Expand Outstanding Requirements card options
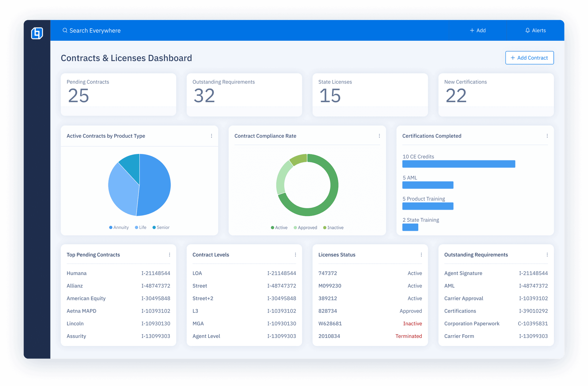Image resolution: width=588 pixels, height=386 pixels. coord(547,255)
